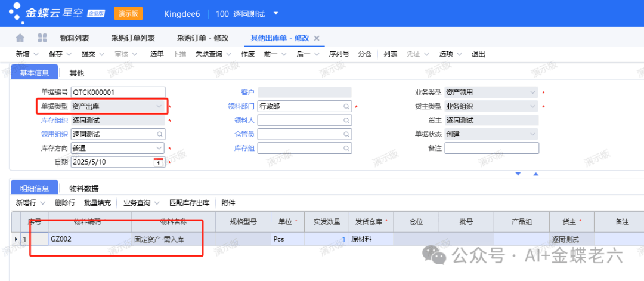This screenshot has height=281, width=644.
Task: Open the organization dropdown arrow in header
Action: pyautogui.click(x=275, y=13)
